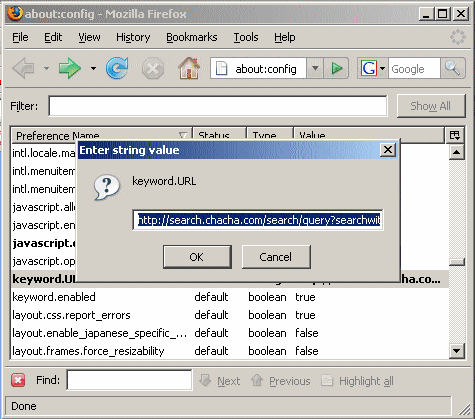
Task: Click the Type column header
Action: click(x=270, y=135)
